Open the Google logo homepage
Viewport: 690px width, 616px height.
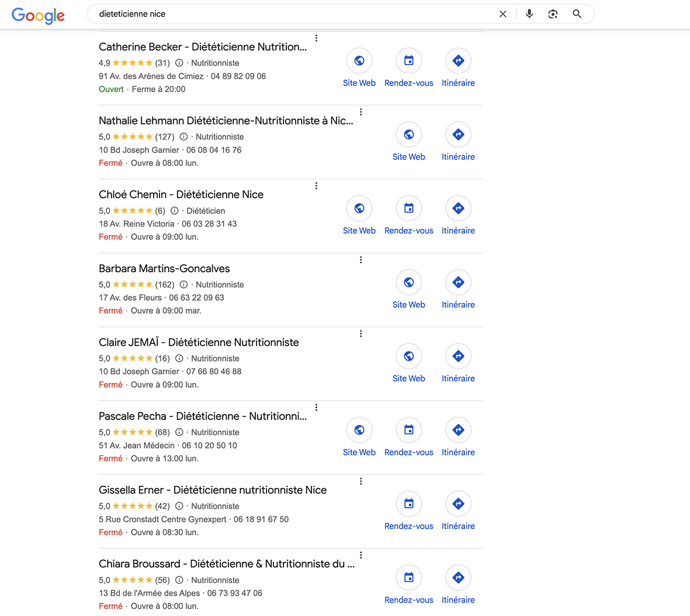pyautogui.click(x=39, y=15)
